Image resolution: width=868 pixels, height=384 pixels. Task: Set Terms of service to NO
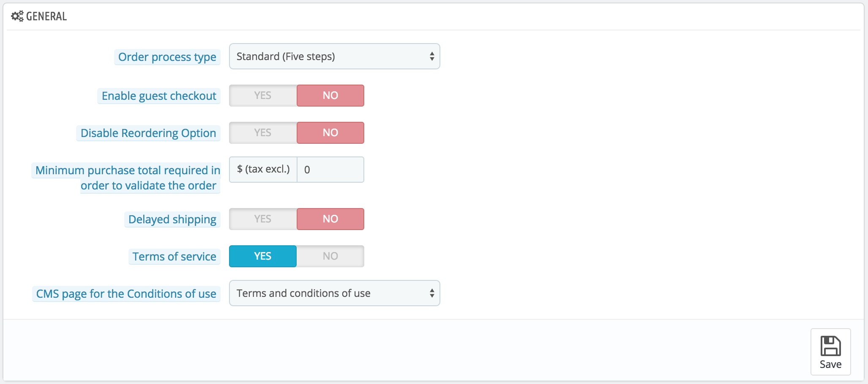click(330, 256)
